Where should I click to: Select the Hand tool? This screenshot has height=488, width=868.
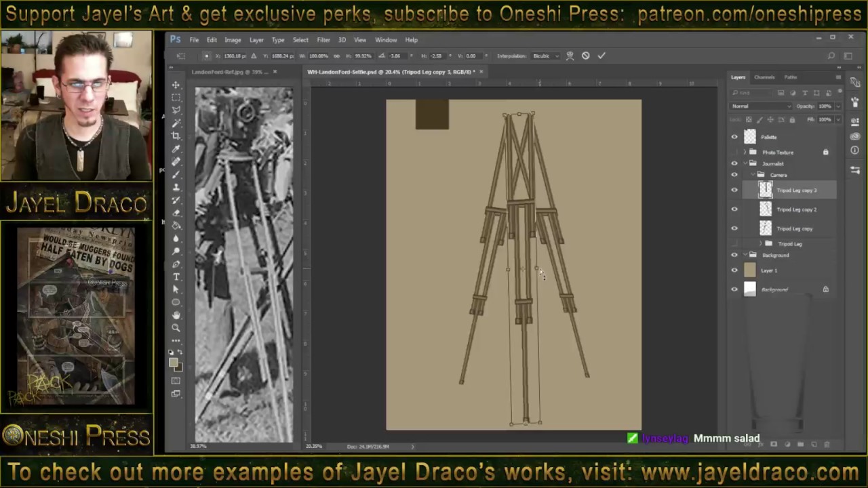click(x=176, y=315)
